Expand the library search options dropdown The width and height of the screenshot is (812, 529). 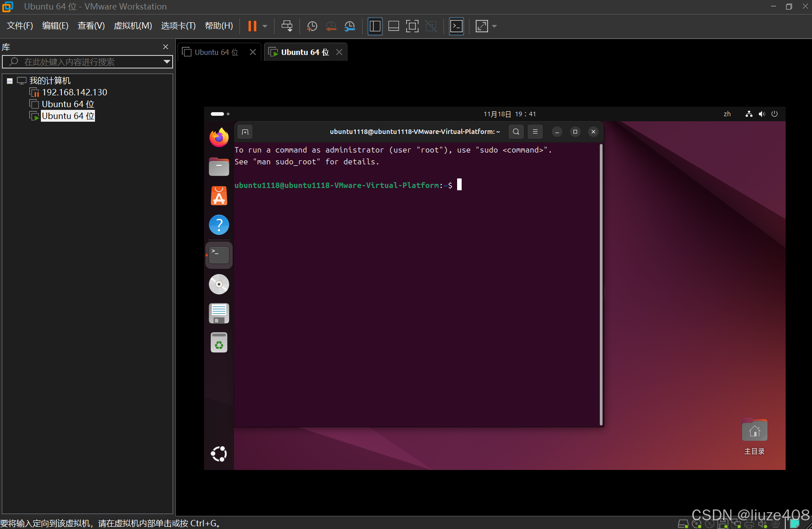click(167, 62)
